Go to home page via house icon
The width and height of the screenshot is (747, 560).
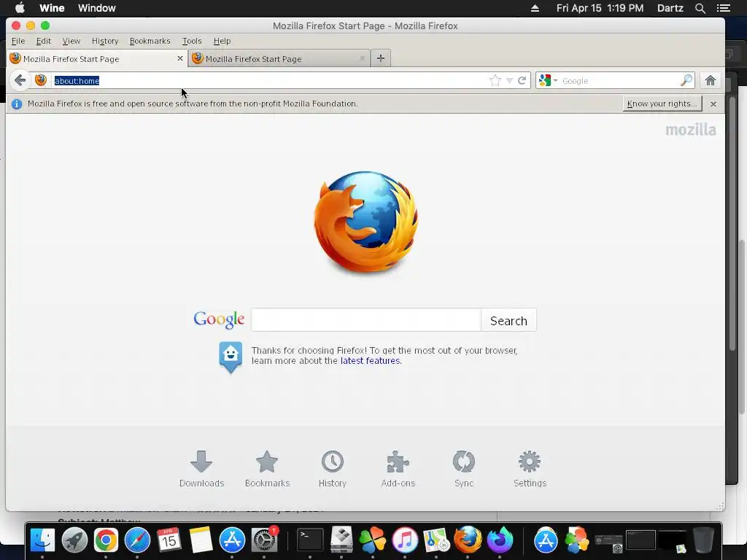click(x=711, y=80)
